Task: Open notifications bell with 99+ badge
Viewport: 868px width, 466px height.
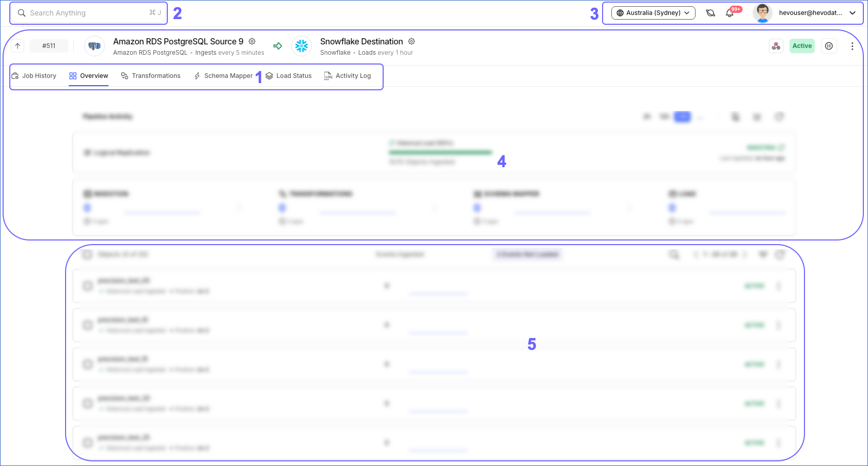Action: 730,13
